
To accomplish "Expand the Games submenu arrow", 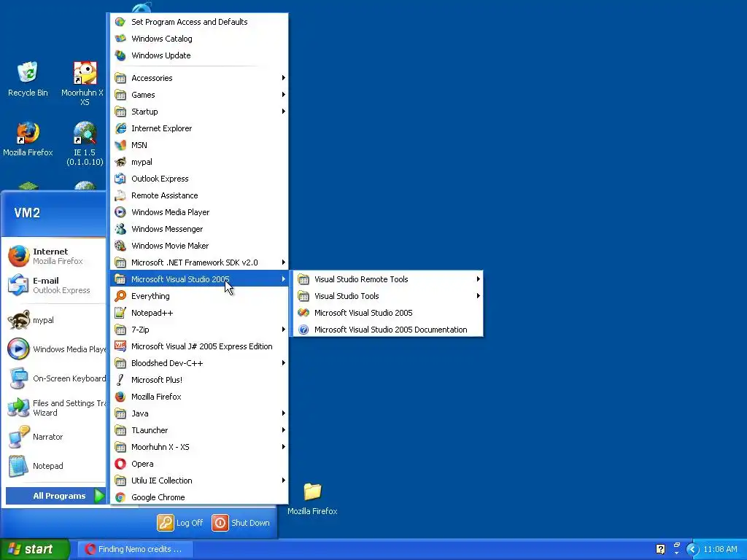I will click(284, 95).
